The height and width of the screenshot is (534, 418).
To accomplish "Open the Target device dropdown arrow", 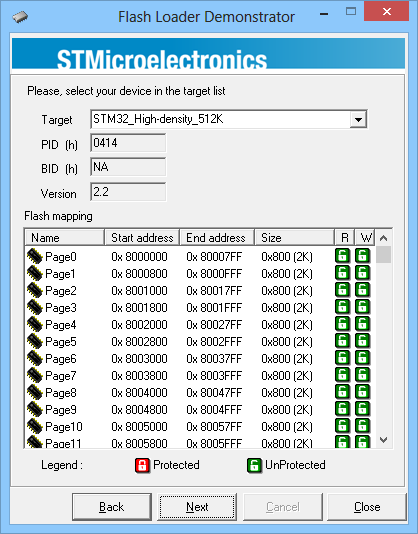I will click(358, 120).
